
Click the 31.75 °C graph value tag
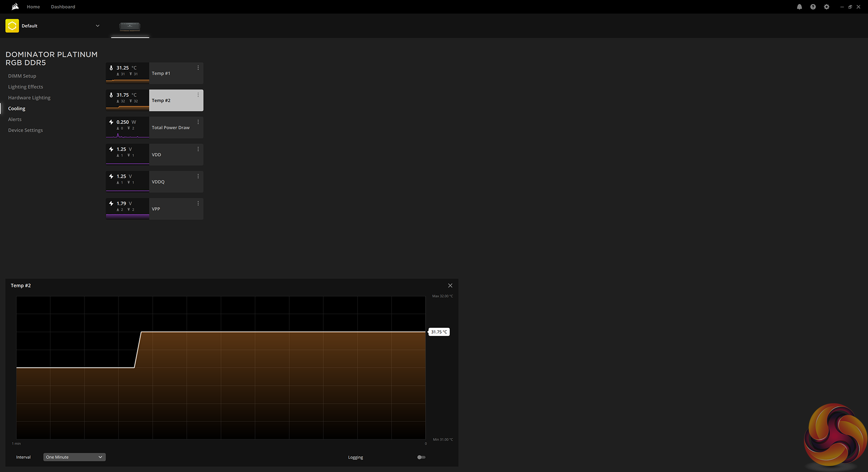439,332
